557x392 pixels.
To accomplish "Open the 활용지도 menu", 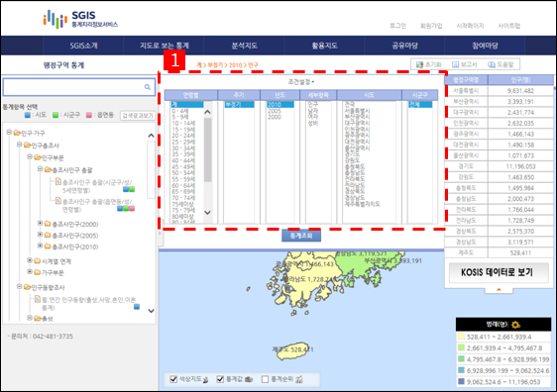I will (325, 46).
